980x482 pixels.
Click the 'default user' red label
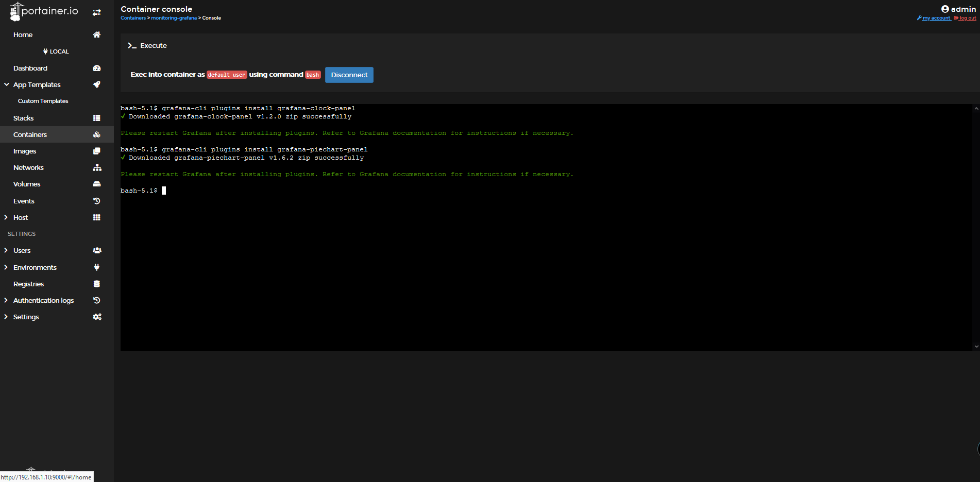(x=227, y=75)
